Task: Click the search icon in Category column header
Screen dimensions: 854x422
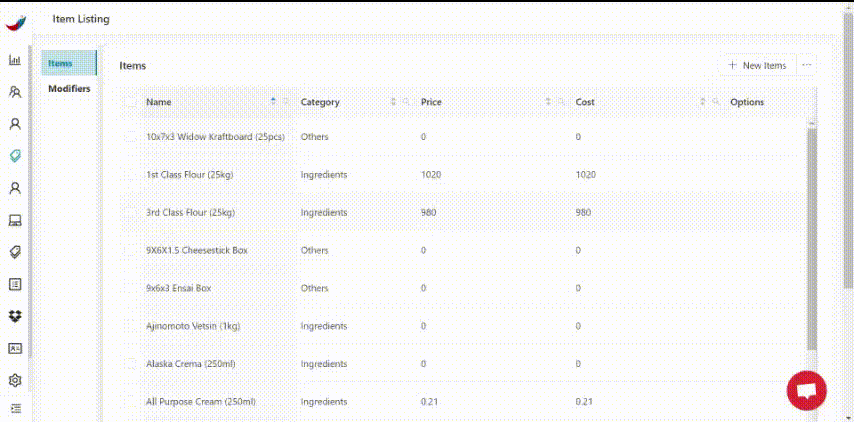Action: coord(406,102)
